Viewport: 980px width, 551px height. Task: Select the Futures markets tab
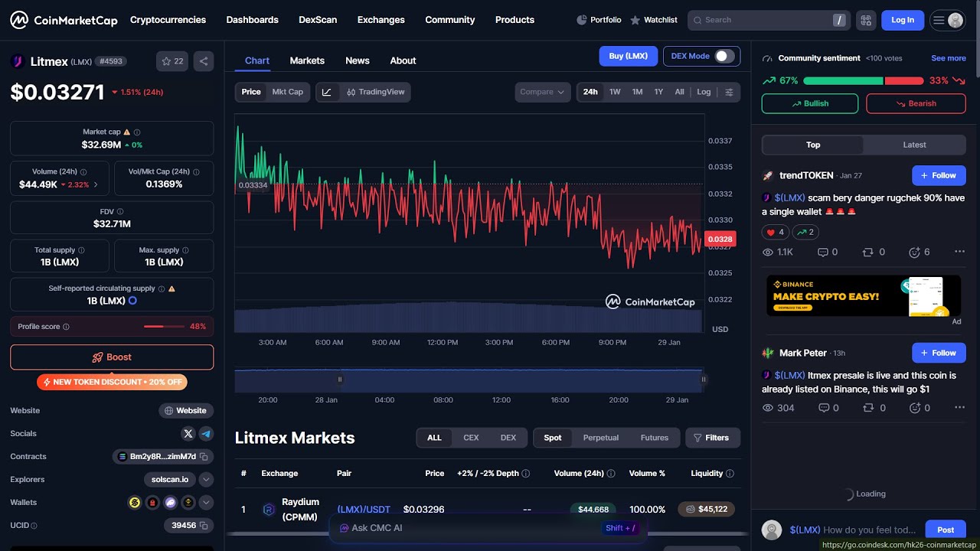pyautogui.click(x=655, y=438)
